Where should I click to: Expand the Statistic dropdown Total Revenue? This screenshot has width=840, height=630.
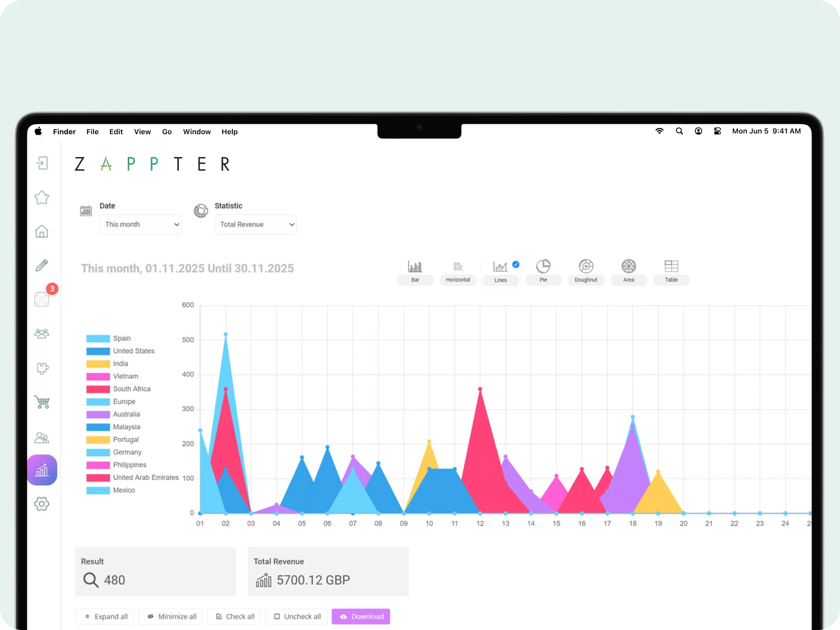[256, 225]
